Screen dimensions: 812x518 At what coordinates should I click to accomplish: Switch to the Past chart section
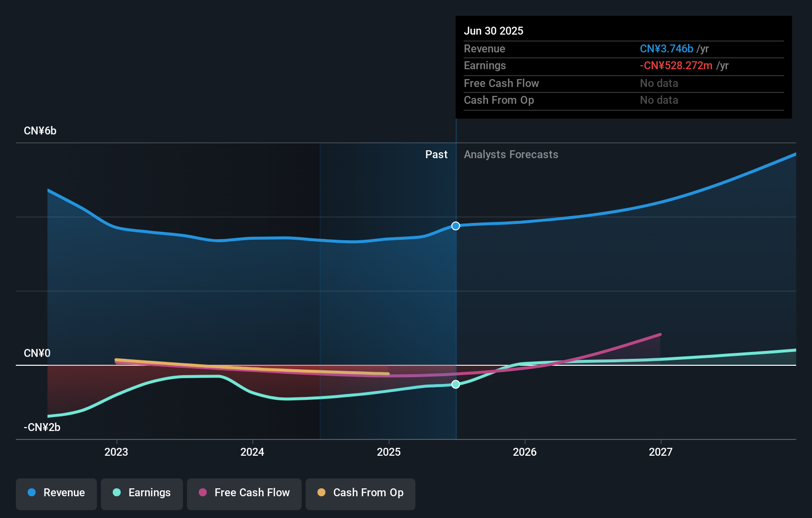436,154
